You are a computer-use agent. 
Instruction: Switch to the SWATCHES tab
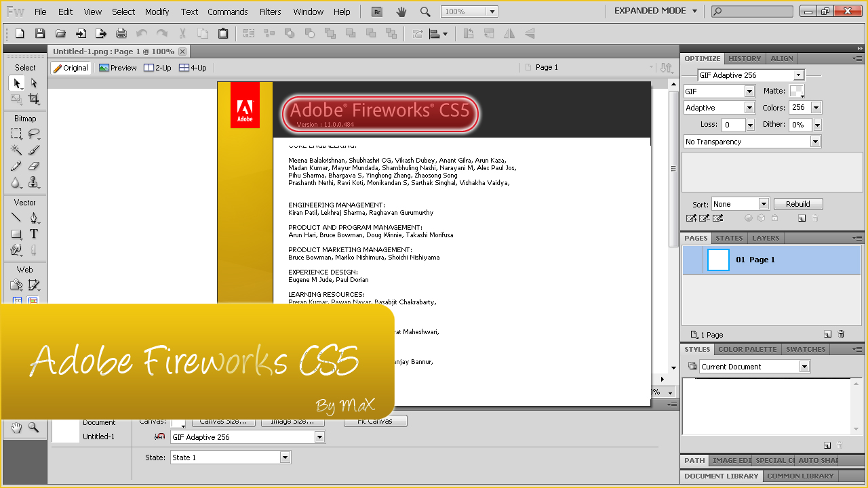tap(806, 349)
